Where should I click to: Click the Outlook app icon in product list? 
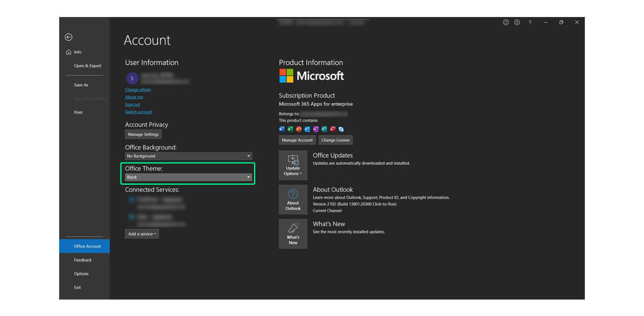[307, 129]
